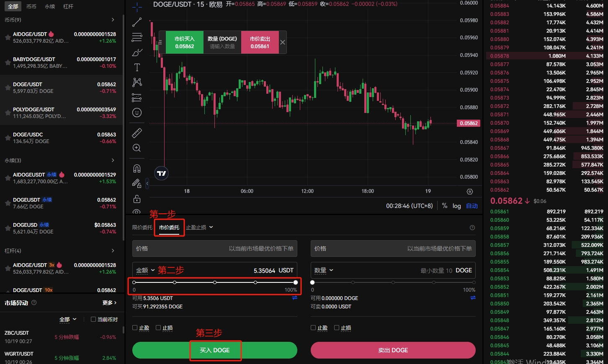Click the buy slider midpoint 50% node
The height and width of the screenshot is (364, 608).
pyautogui.click(x=215, y=282)
